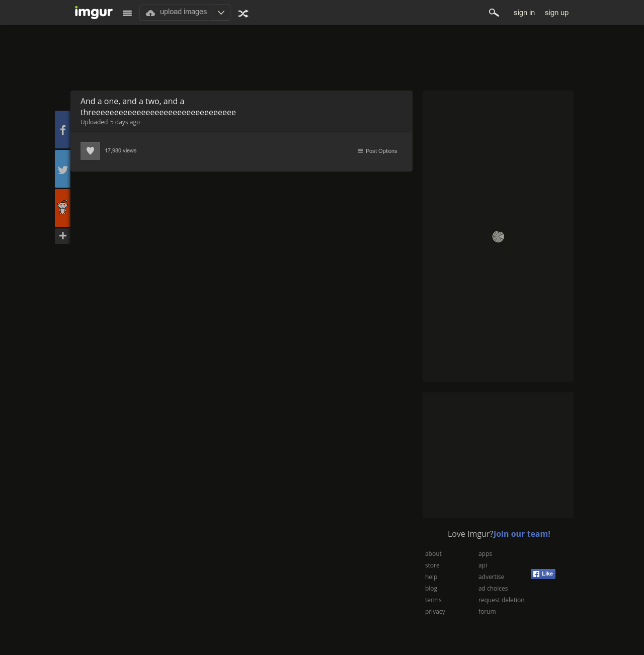The image size is (644, 655).
Task: Expand the upload options dropdown arrow
Action: (x=221, y=13)
